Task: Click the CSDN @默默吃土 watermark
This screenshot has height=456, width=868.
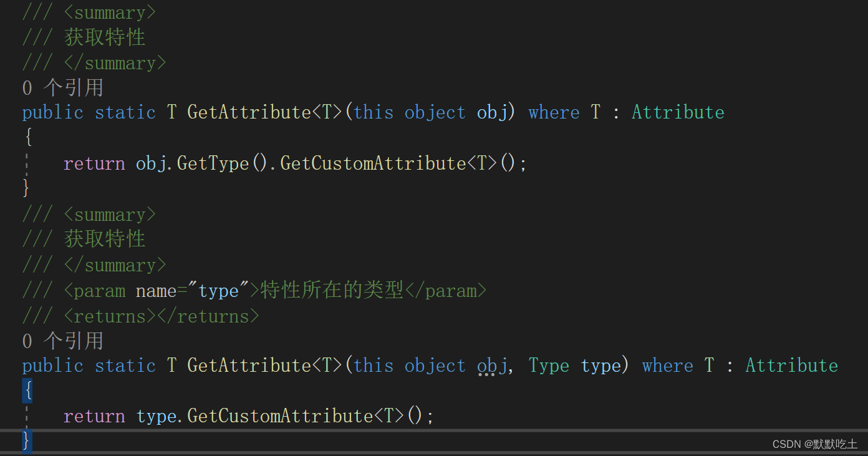Action: pyautogui.click(x=817, y=444)
